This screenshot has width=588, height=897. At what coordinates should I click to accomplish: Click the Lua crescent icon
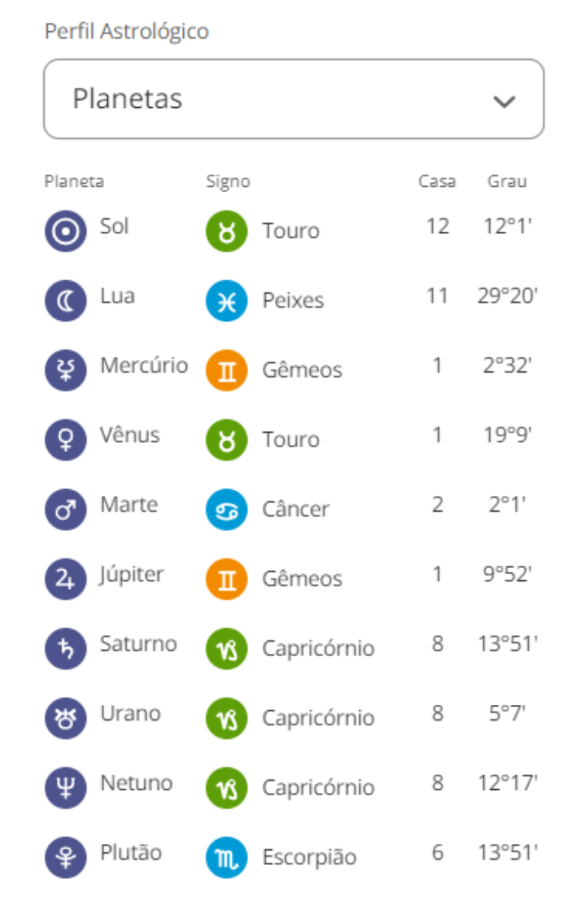click(x=66, y=300)
